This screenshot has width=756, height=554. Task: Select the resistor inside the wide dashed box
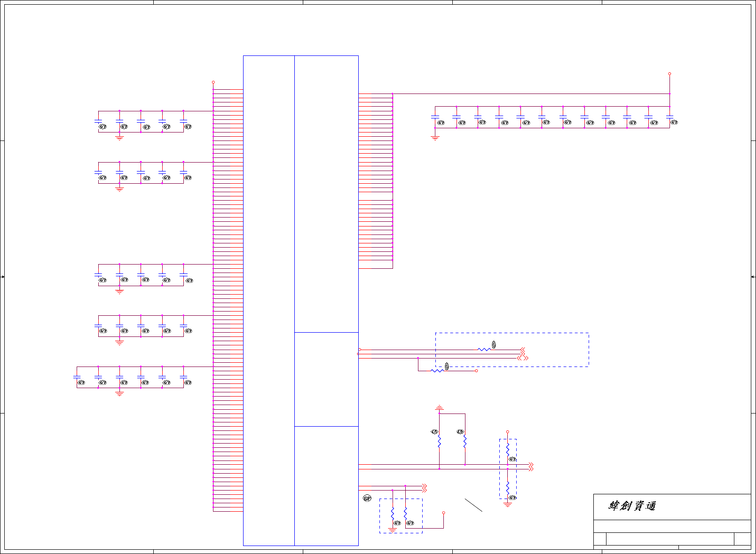coord(484,350)
